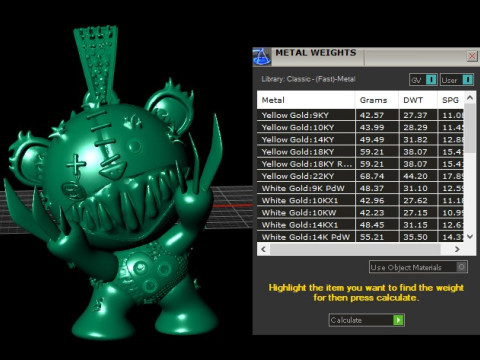Viewport: 480px width, 360px height.
Task: Click the 68.74 grams value
Action: click(372, 176)
